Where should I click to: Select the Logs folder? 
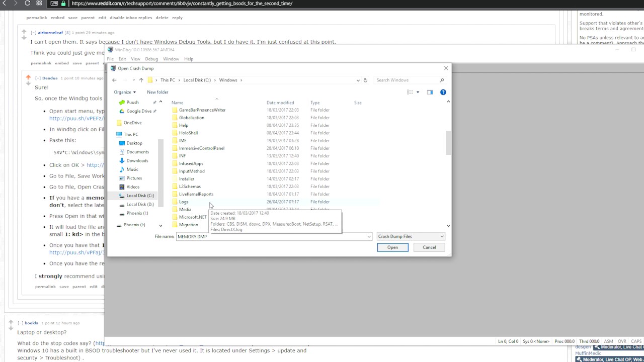tap(184, 202)
